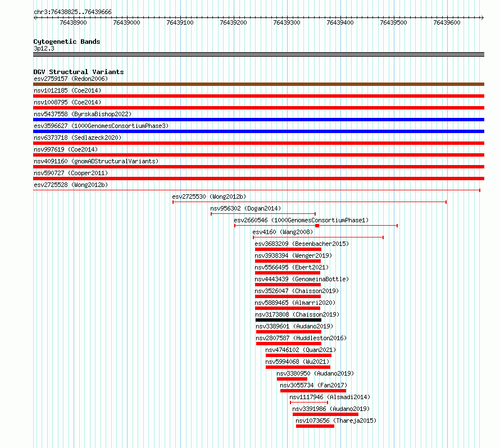Click ruler position 76439000
The height and width of the screenshot is (448, 500).
[126, 22]
